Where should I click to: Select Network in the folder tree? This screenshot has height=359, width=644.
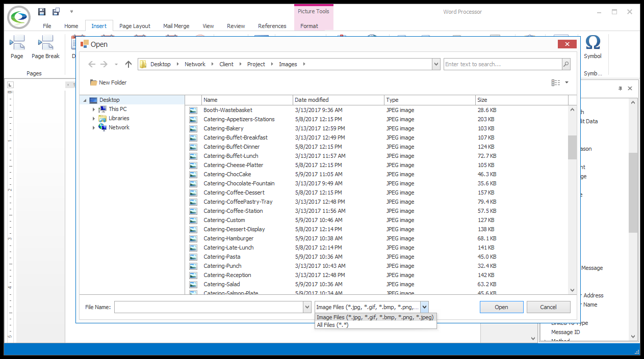[119, 127]
